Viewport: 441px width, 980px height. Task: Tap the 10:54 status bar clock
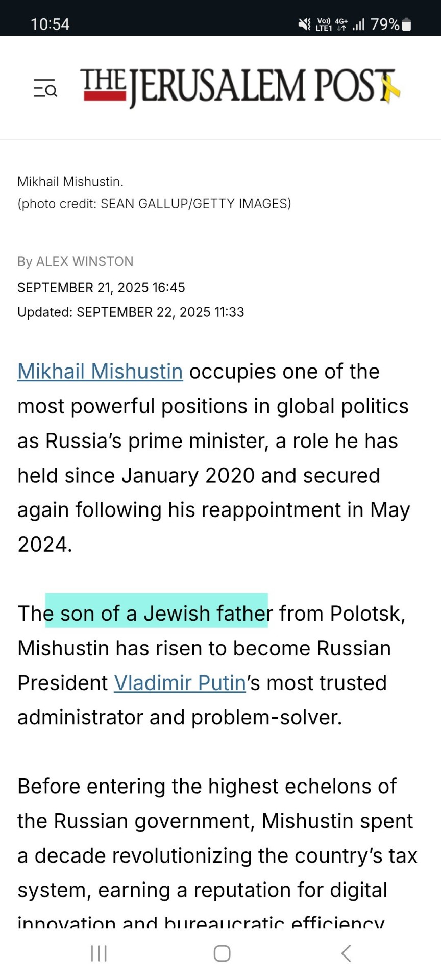coord(50,24)
